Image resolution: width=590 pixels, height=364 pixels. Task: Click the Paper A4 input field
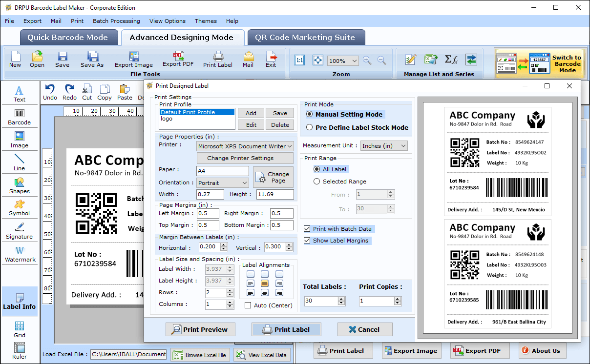pyautogui.click(x=223, y=171)
